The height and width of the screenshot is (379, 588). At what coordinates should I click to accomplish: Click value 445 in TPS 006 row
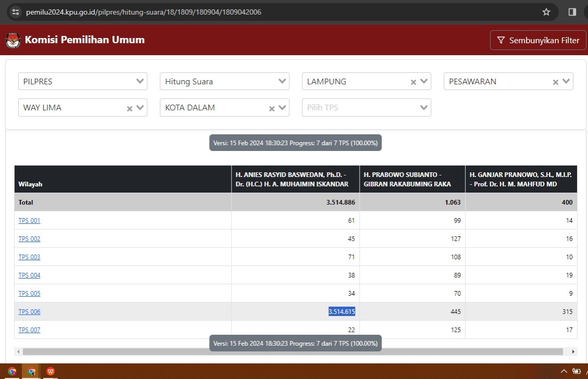456,311
